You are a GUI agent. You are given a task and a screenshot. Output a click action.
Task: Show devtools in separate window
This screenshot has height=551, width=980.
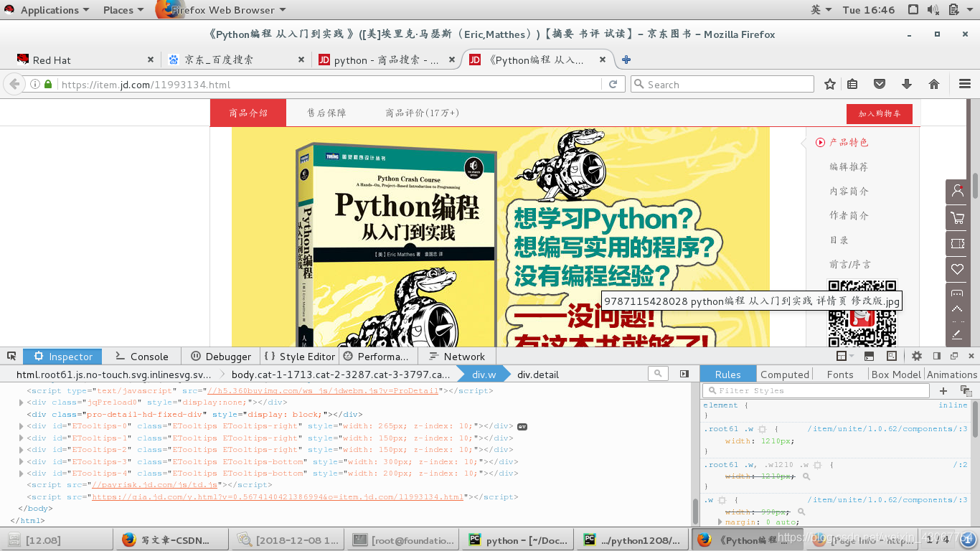(954, 356)
